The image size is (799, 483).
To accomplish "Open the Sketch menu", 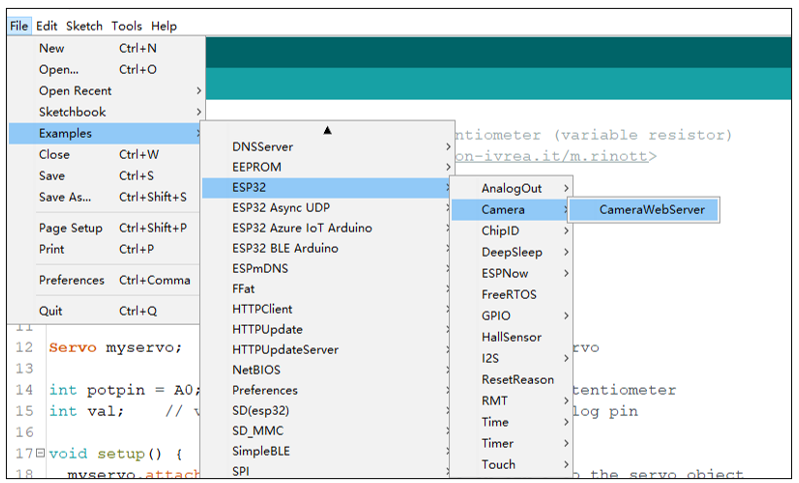I will pyautogui.click(x=84, y=25).
